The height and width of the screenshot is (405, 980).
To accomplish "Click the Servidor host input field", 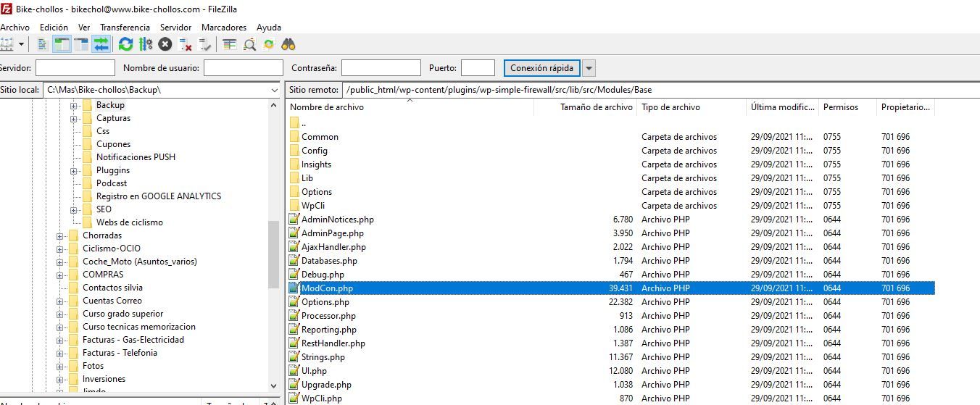I will pyautogui.click(x=75, y=68).
